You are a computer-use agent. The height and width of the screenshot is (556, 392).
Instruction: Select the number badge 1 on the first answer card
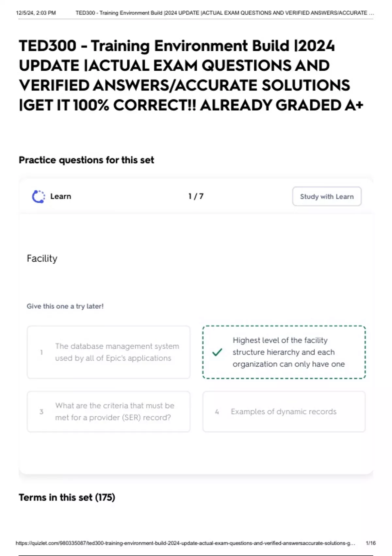tap(41, 353)
